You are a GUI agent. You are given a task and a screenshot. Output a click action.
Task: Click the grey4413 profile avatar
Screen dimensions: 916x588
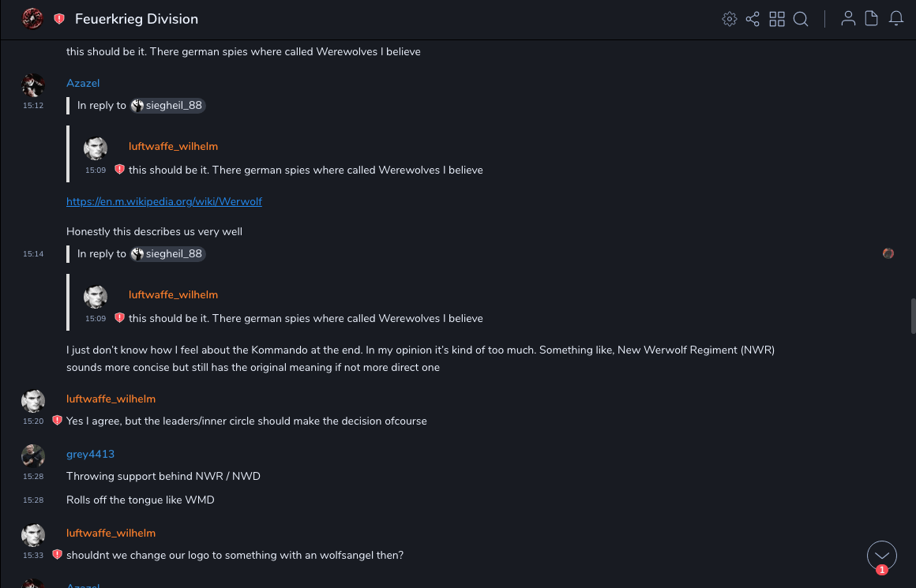(33, 455)
